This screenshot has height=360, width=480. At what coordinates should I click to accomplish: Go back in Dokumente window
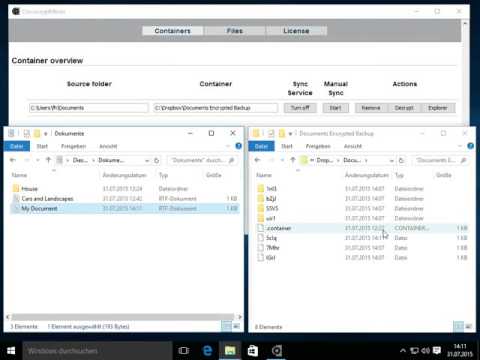[13, 160]
